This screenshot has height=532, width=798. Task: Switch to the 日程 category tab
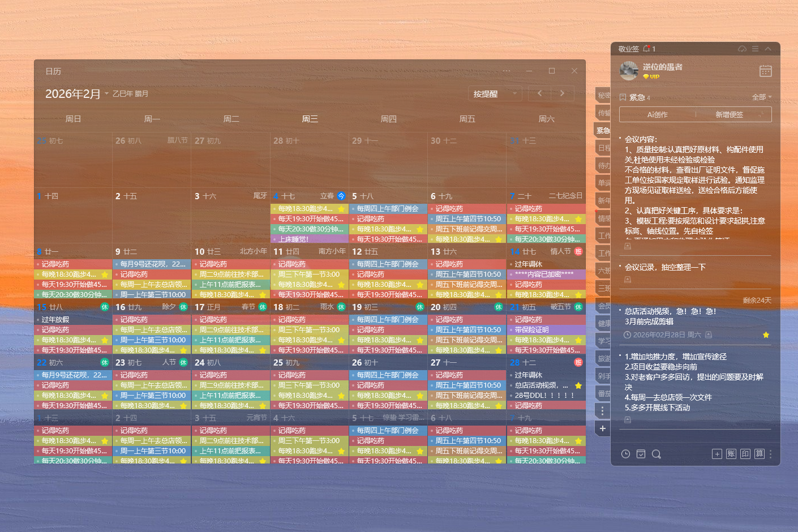[603, 148]
